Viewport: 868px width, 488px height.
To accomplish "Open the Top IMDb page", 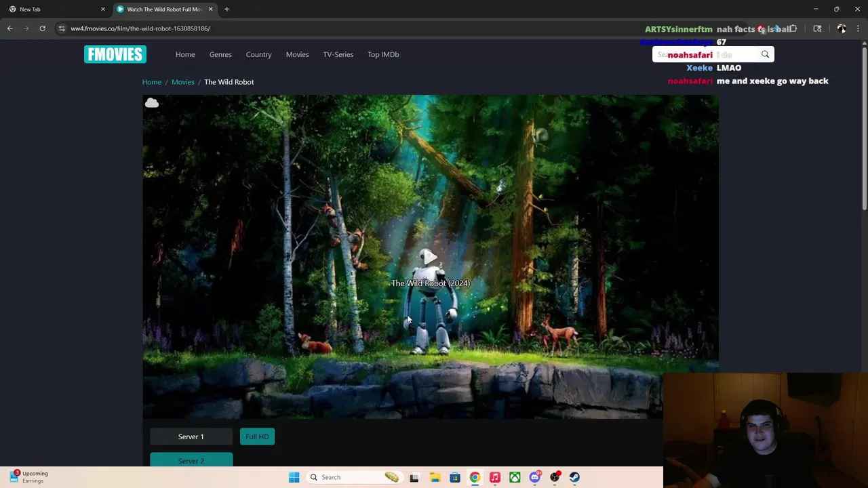I will tap(383, 54).
